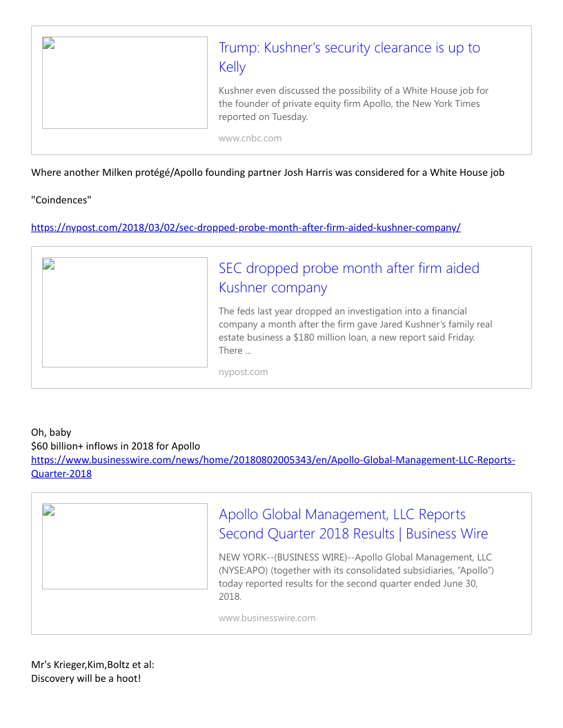The image size is (563, 728).
Task: Click the Business Wire card description starting 'NEW YORK'
Action: pyautogui.click(x=356, y=576)
